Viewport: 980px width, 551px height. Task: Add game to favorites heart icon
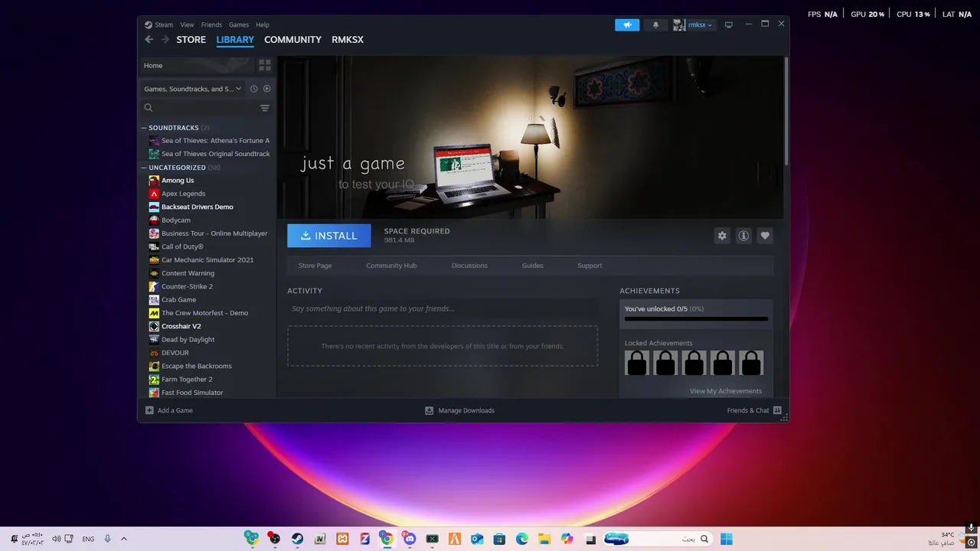[x=765, y=236]
